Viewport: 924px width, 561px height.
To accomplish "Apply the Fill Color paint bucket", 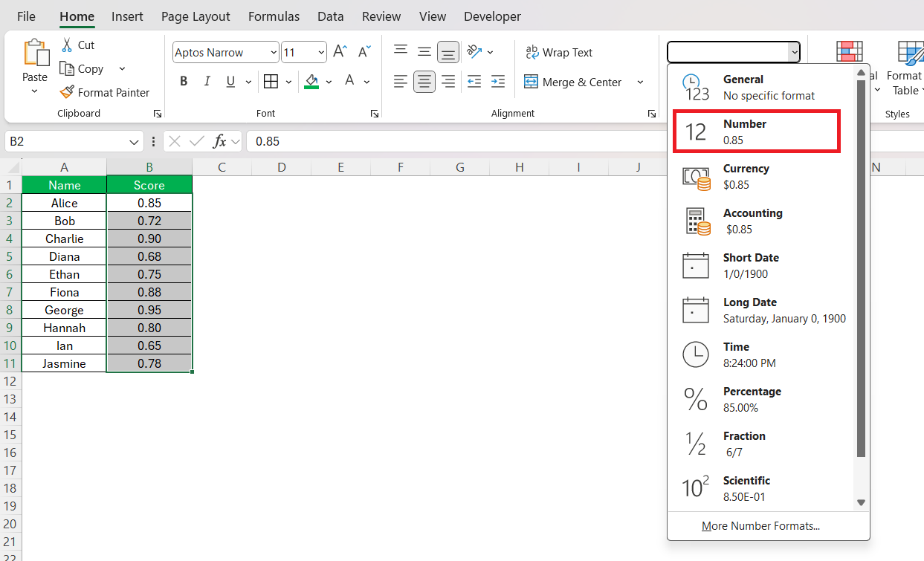I will pos(311,82).
